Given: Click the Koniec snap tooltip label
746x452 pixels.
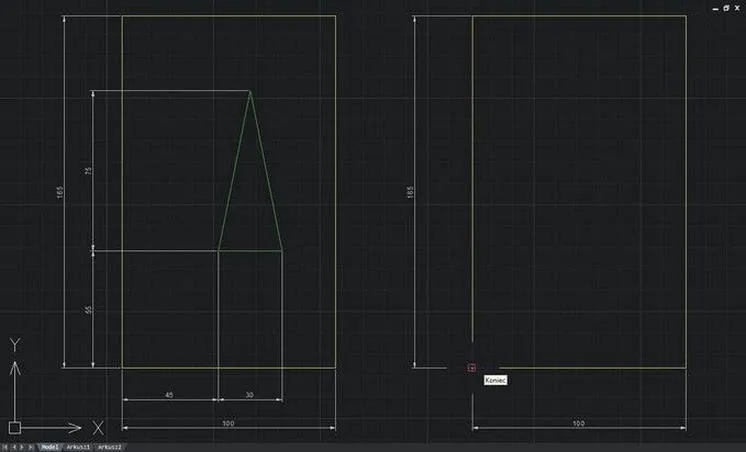Looking at the screenshot, I should (496, 380).
